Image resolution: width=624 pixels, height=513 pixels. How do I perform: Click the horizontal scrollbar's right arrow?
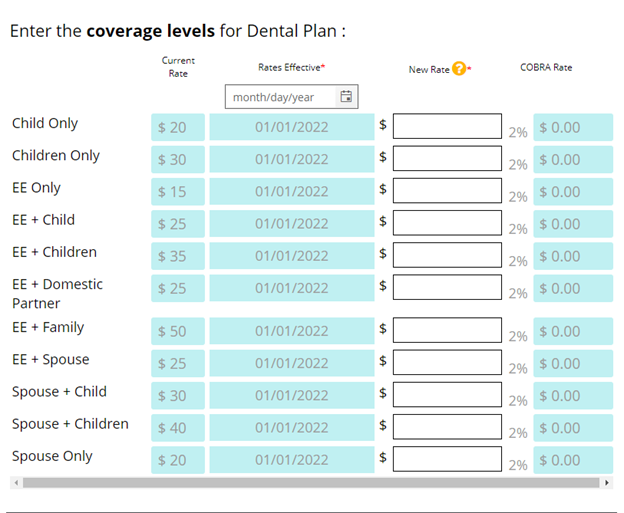[607, 483]
